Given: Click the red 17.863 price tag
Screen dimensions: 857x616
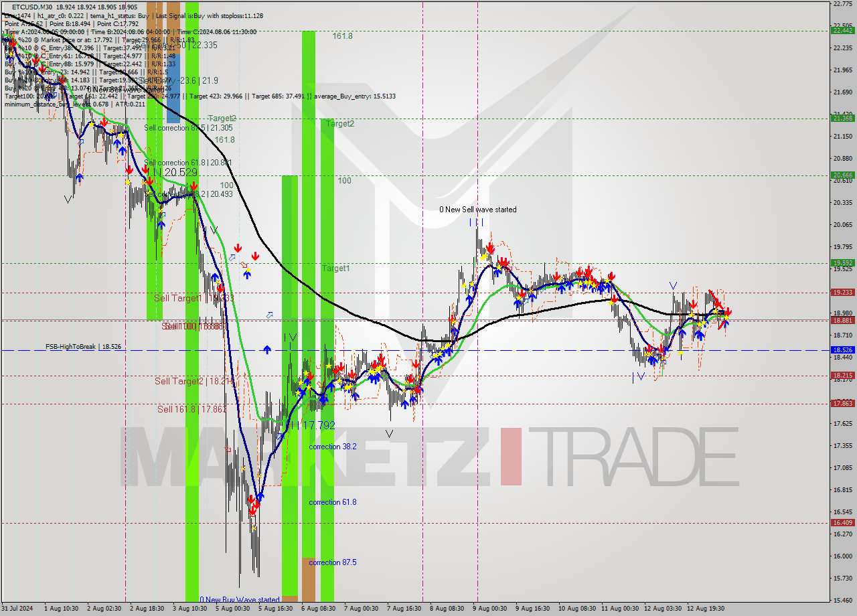Looking at the screenshot, I should 842,404.
